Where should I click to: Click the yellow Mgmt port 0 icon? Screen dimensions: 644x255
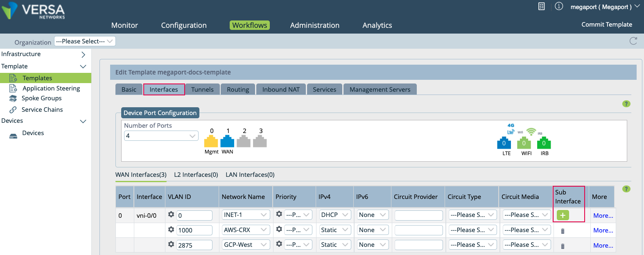211,142
